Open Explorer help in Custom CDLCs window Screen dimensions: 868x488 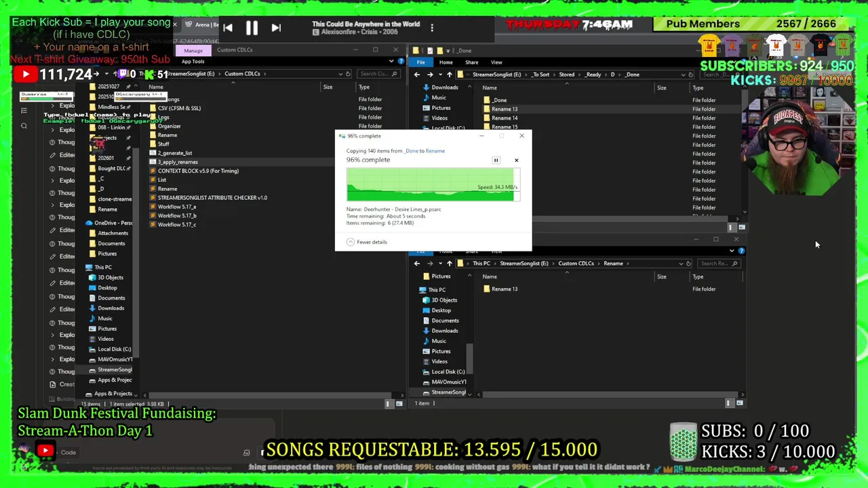click(400, 62)
